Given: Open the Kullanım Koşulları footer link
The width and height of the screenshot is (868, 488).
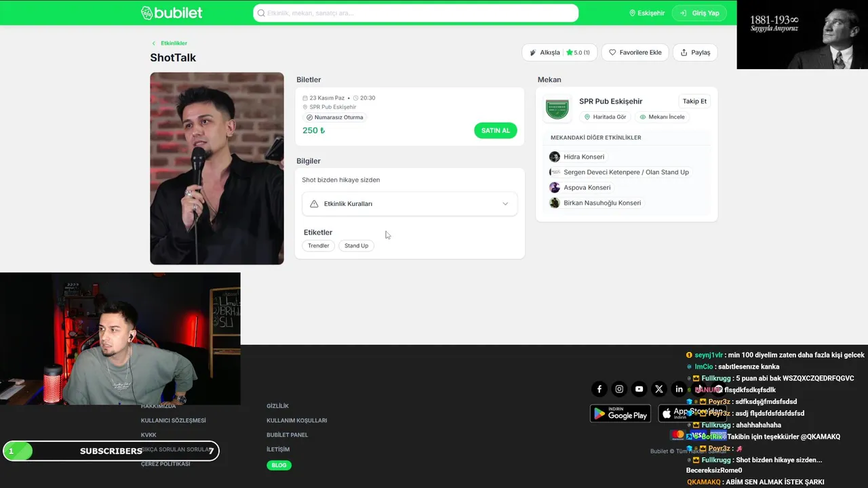Looking at the screenshot, I should pyautogui.click(x=297, y=421).
